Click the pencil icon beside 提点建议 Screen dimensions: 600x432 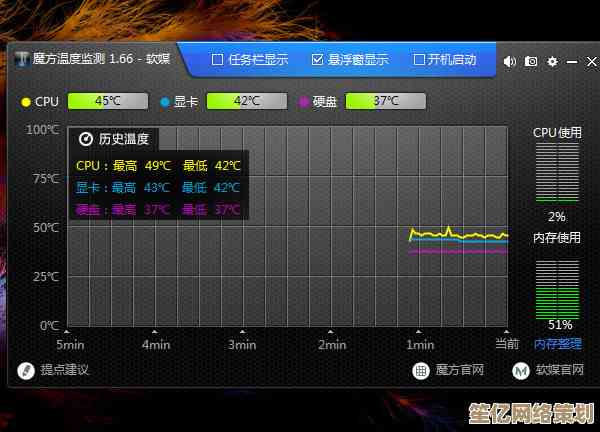[27, 370]
